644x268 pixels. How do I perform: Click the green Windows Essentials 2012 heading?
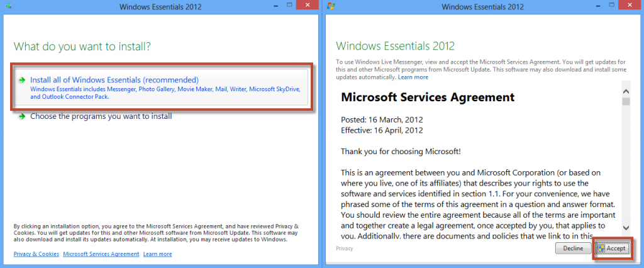(x=395, y=46)
